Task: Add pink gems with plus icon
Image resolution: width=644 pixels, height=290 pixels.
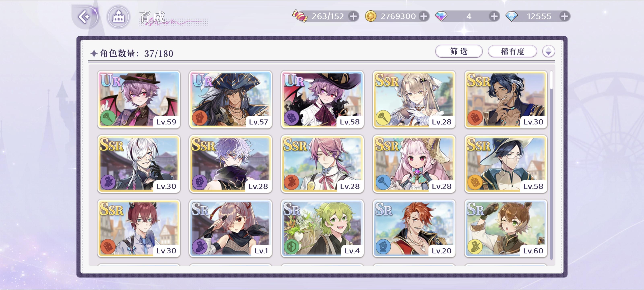Action: 494,16
